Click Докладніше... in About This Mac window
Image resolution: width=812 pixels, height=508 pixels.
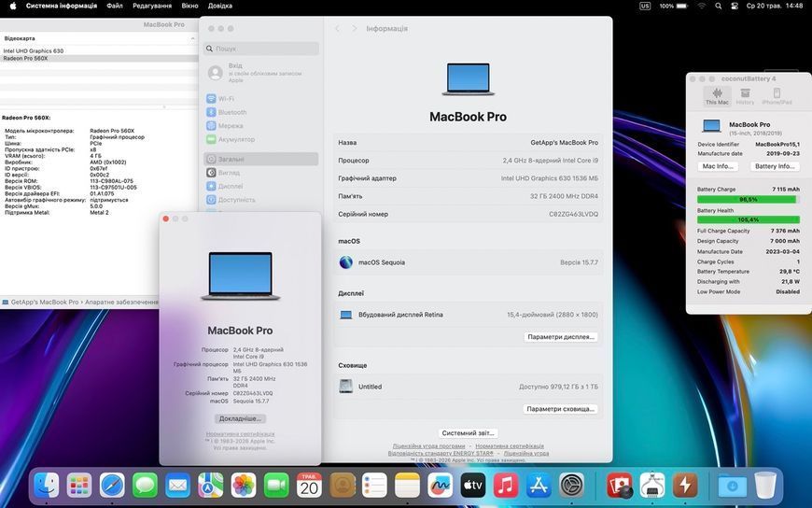click(240, 418)
